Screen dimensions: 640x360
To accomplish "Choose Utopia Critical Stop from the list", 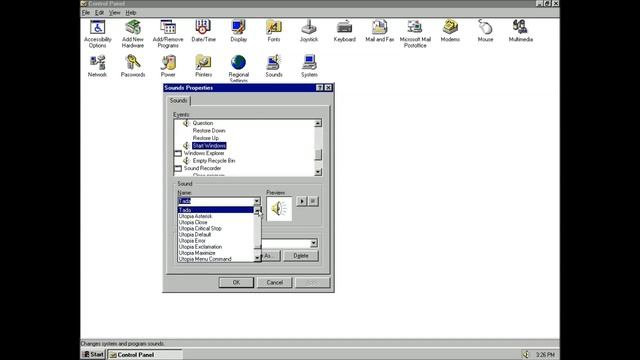I will [216, 228].
